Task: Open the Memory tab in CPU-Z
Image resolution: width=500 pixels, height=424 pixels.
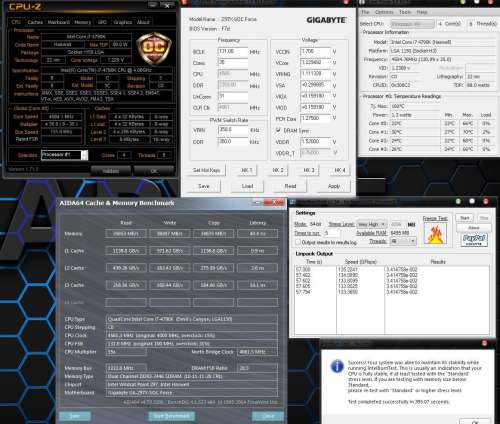Action: [83, 22]
